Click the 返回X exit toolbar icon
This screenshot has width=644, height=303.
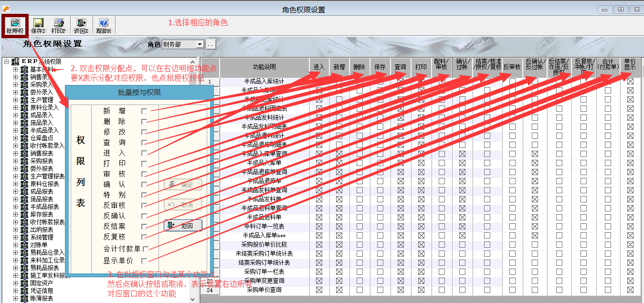click(81, 24)
